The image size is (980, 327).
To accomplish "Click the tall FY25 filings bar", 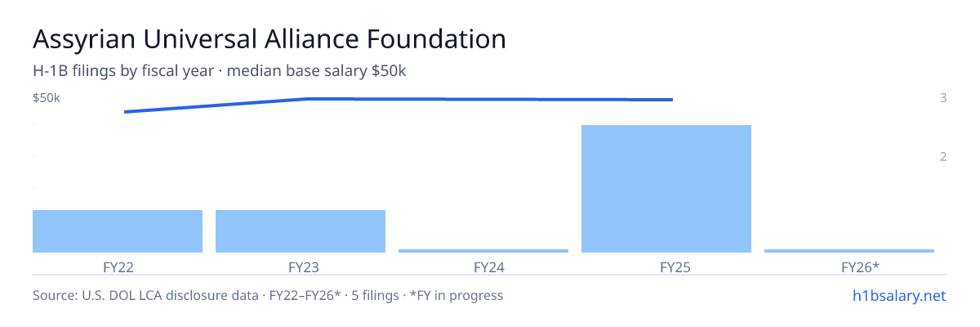I will (x=666, y=189).
